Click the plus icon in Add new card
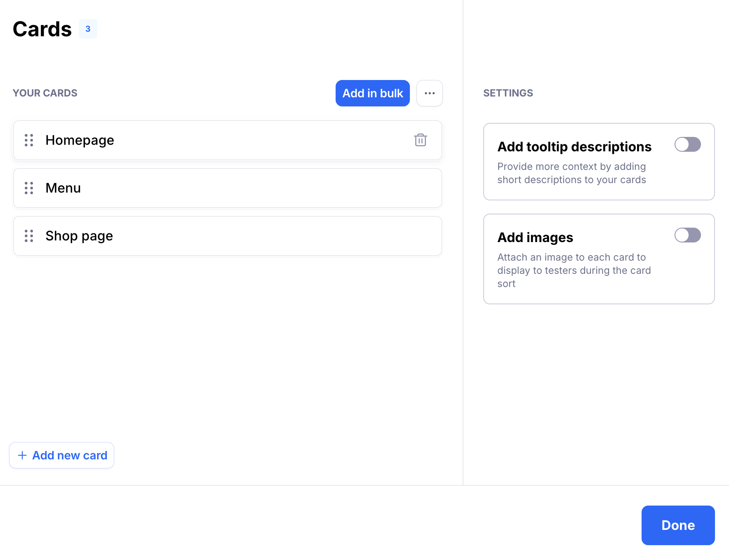The width and height of the screenshot is (729, 560). click(22, 455)
